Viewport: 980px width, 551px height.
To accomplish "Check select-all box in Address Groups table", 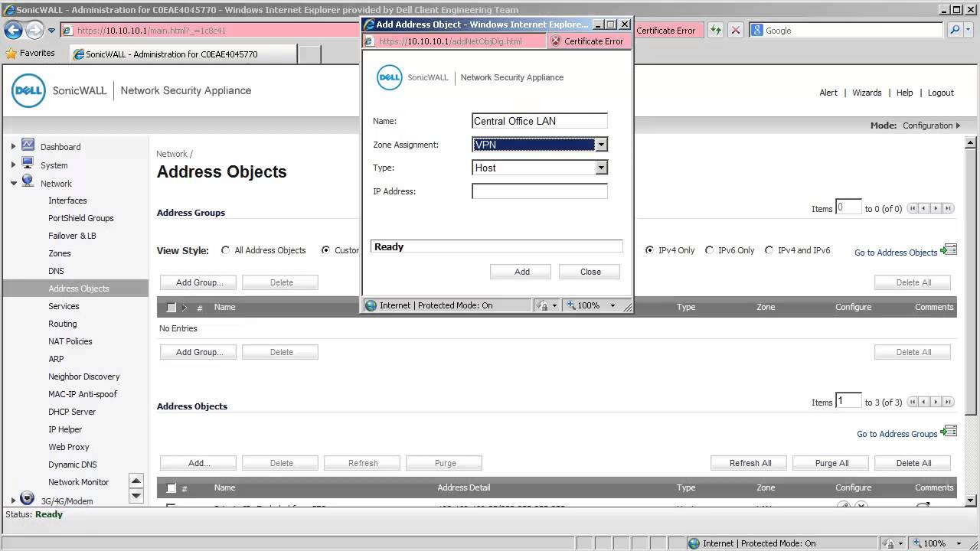I will pyautogui.click(x=171, y=308).
